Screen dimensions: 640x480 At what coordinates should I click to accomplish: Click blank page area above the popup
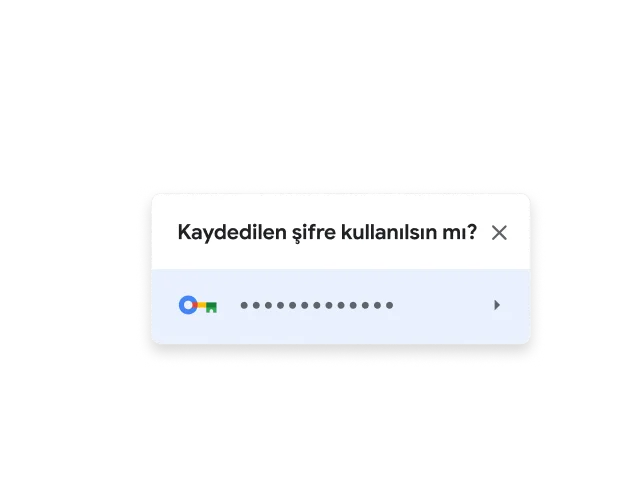click(320, 96)
